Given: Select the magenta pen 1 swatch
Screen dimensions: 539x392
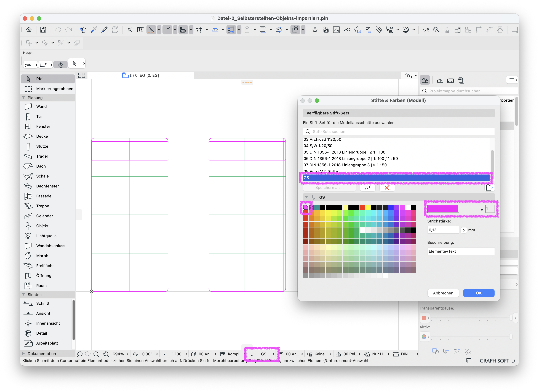Looking at the screenshot, I should (306, 207).
